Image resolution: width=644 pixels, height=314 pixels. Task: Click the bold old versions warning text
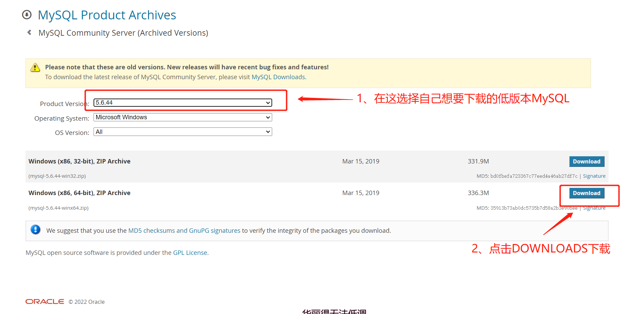pyautogui.click(x=187, y=67)
